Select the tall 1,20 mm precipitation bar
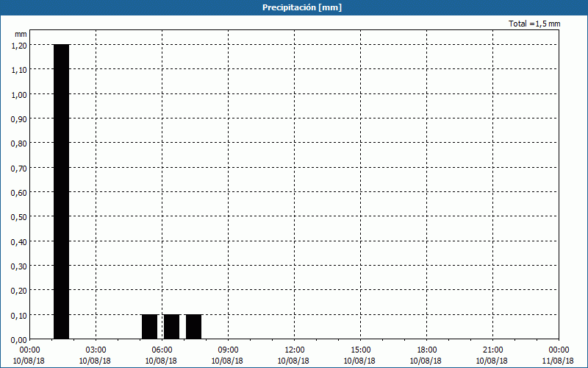 coord(61,191)
